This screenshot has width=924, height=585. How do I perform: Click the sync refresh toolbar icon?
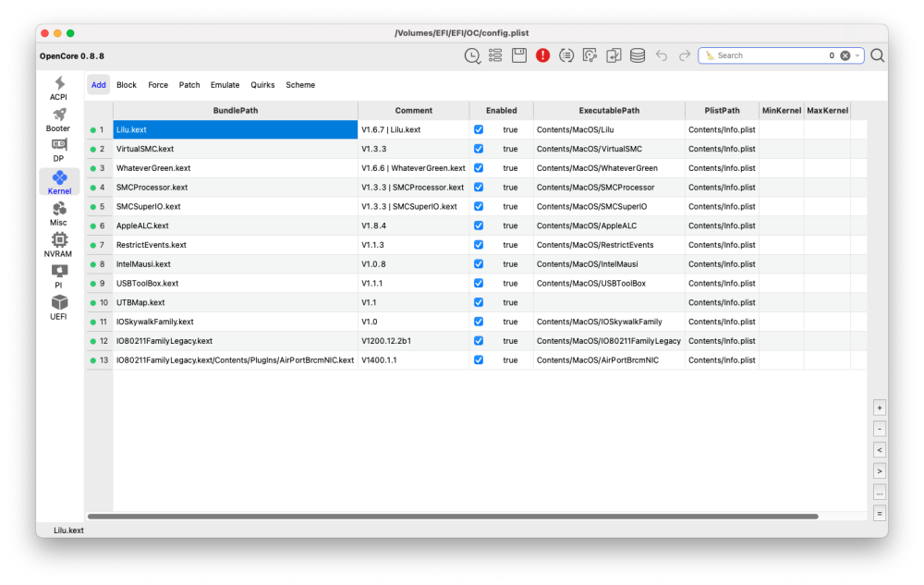[x=590, y=55]
